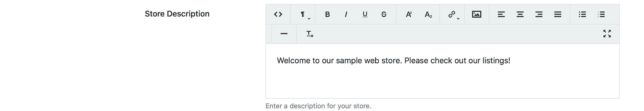Viewport: 644px width, 111px height.
Task: Click the insert image icon
Action: click(x=477, y=14)
